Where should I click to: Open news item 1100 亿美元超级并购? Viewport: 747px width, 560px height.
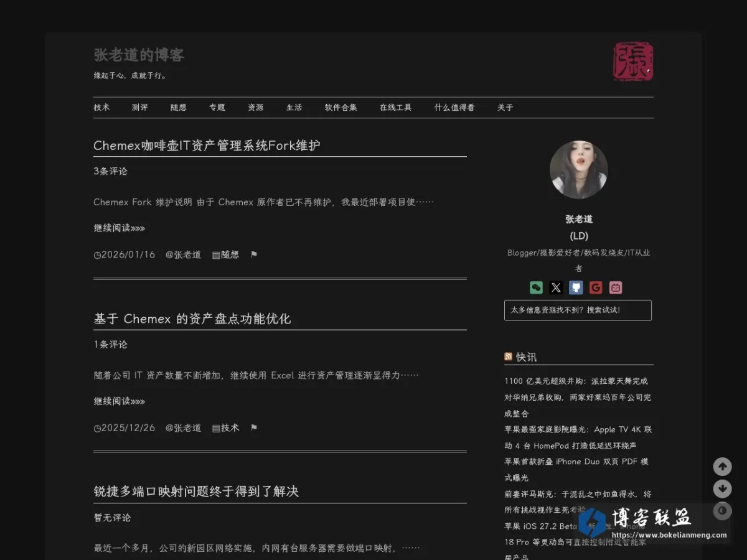click(578, 397)
